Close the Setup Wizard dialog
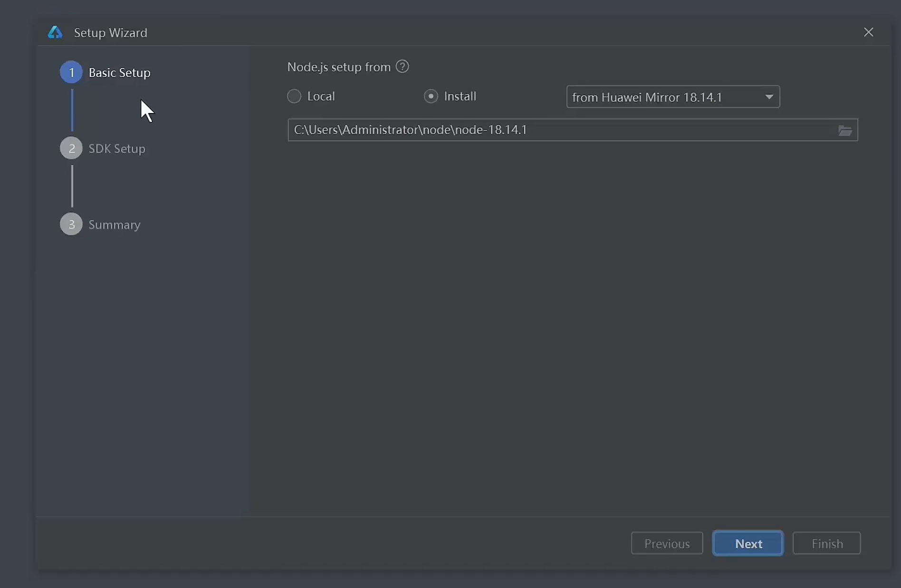This screenshot has height=588, width=901. pyautogui.click(x=868, y=32)
